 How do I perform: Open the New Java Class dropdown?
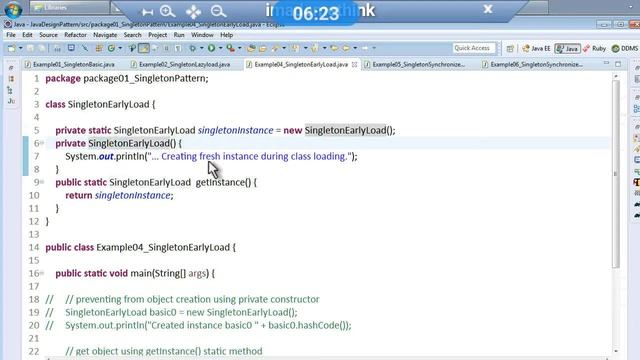click(120, 48)
